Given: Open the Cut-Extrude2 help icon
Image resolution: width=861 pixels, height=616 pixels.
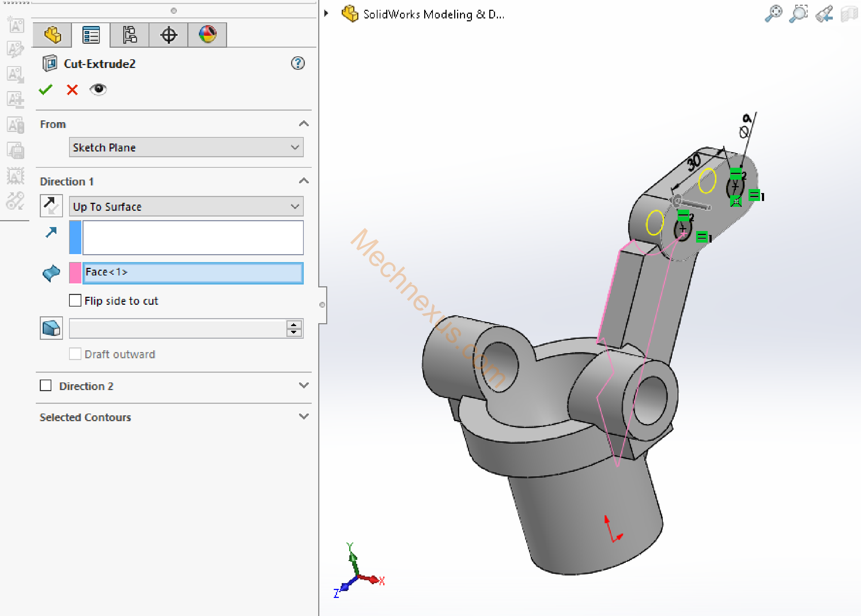Looking at the screenshot, I should [x=298, y=63].
